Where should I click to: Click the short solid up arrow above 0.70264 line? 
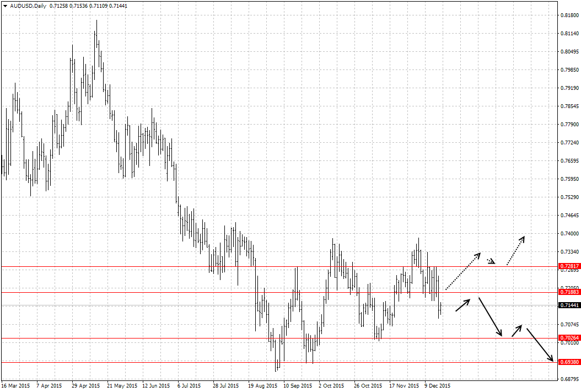517,330
